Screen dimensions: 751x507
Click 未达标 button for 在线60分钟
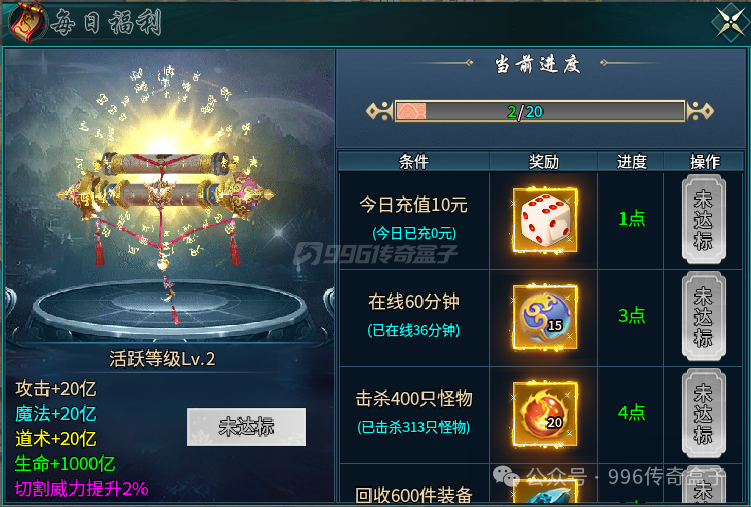(704, 316)
